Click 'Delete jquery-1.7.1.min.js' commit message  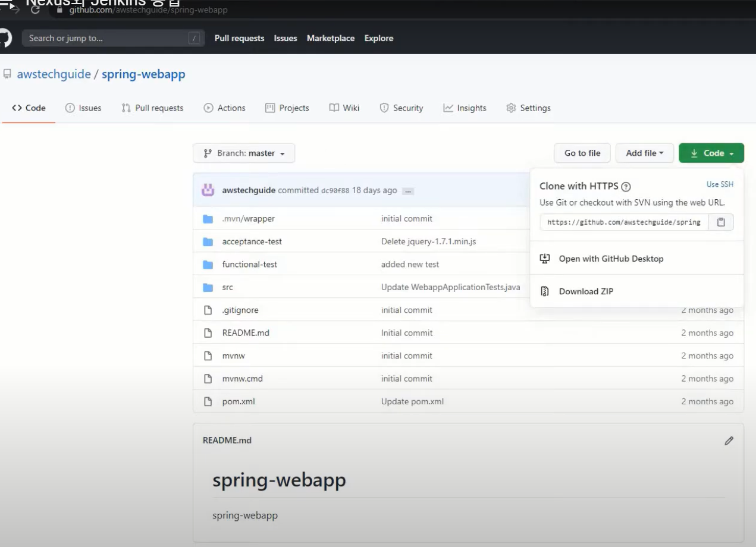[428, 241]
